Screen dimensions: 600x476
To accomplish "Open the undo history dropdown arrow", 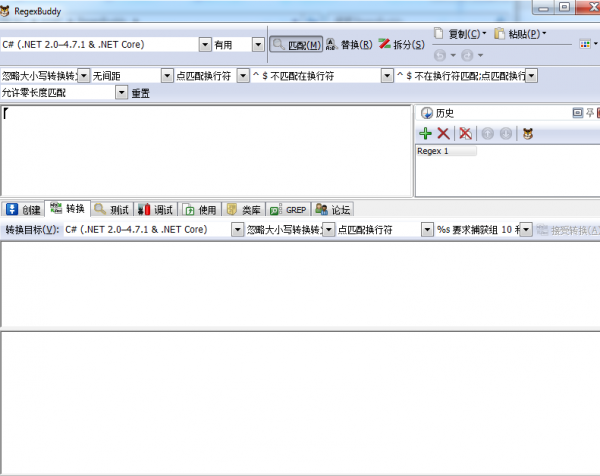I will pyautogui.click(x=453, y=55).
